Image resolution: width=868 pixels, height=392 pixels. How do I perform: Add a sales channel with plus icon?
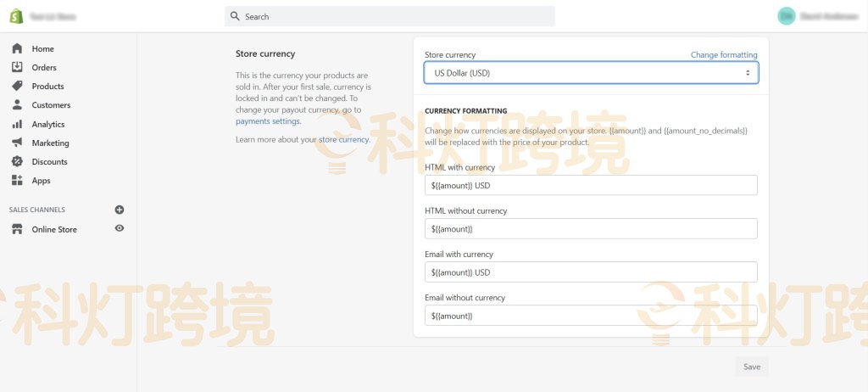point(120,210)
